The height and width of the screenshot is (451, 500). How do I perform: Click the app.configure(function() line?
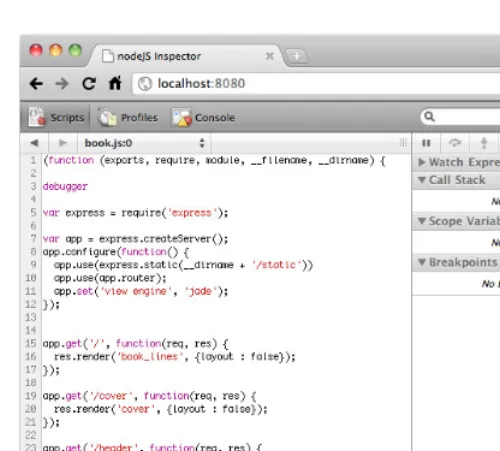(x=116, y=252)
